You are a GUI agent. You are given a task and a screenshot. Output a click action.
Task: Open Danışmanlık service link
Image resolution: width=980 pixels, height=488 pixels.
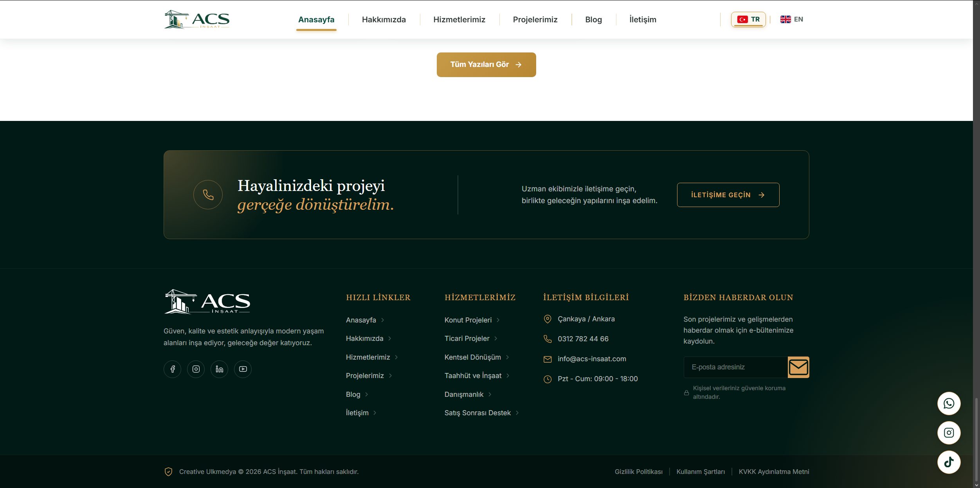pyautogui.click(x=468, y=394)
